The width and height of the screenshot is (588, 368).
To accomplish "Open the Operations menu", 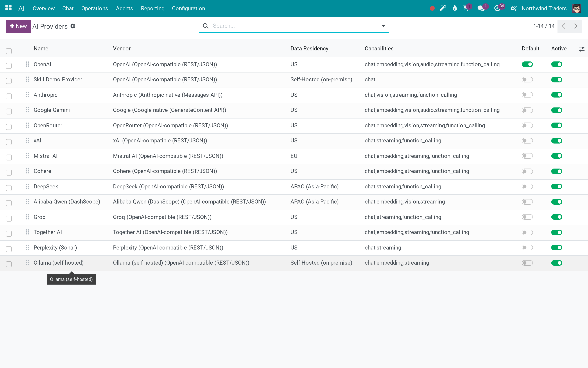I will coord(95,8).
